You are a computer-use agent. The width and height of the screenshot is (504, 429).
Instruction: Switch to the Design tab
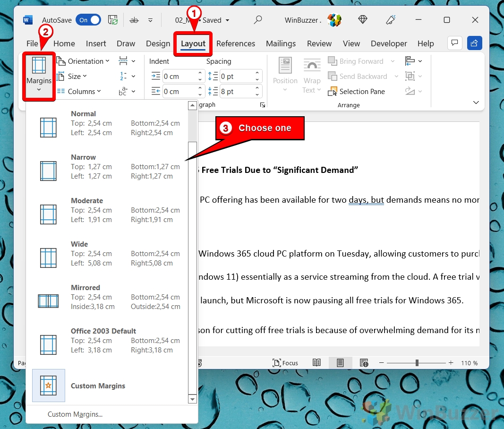(x=158, y=43)
